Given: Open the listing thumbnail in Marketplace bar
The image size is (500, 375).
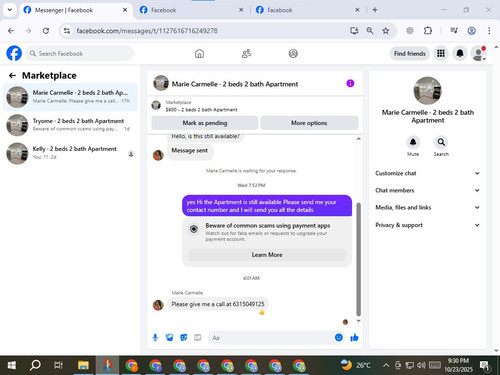Looking at the screenshot, I should [156, 105].
